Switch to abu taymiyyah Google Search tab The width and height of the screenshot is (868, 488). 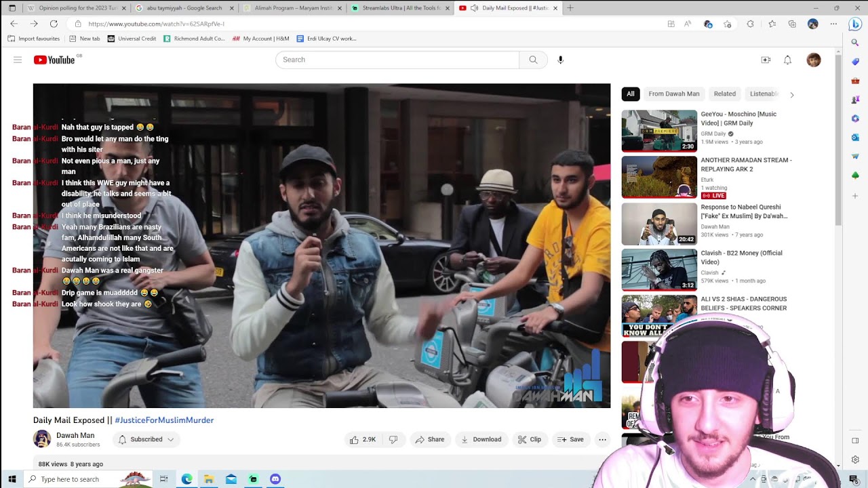tap(184, 8)
